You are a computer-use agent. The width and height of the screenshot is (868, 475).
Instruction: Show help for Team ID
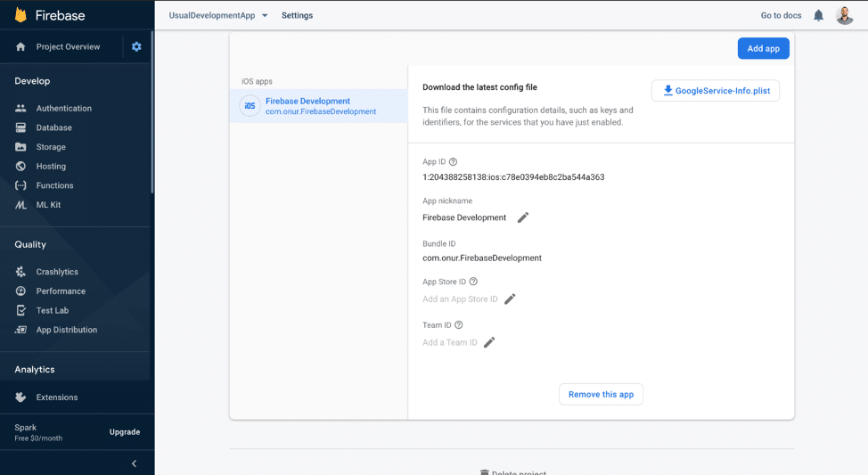(458, 325)
